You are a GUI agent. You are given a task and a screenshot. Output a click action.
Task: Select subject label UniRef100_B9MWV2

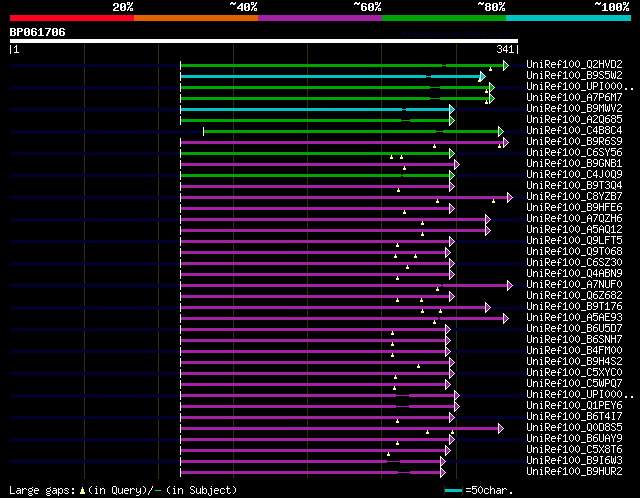tap(574, 108)
